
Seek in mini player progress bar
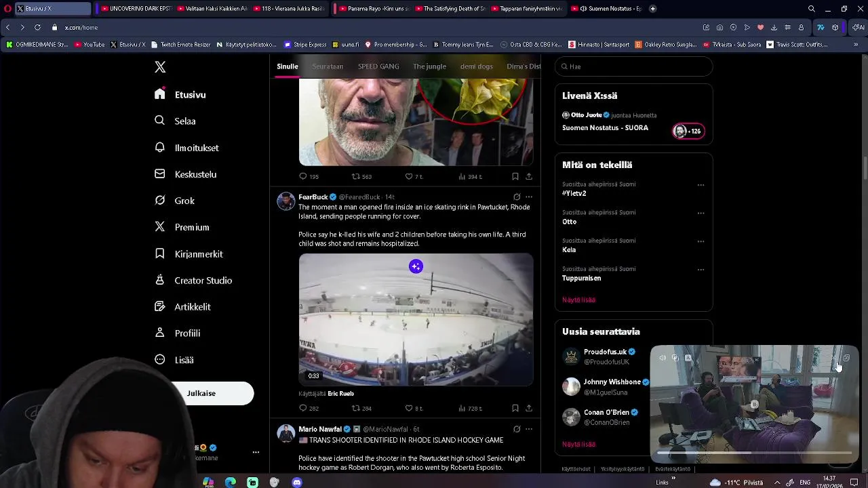click(x=754, y=452)
